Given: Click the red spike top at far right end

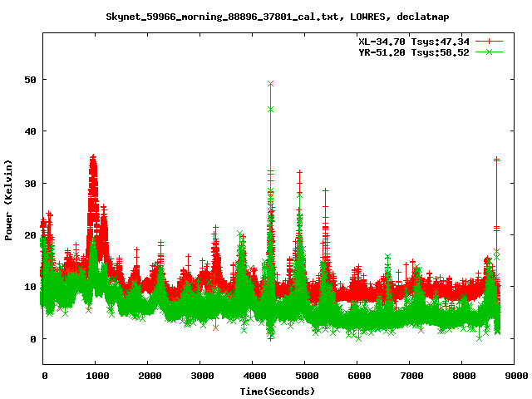Looking at the screenshot, I should [497, 159].
